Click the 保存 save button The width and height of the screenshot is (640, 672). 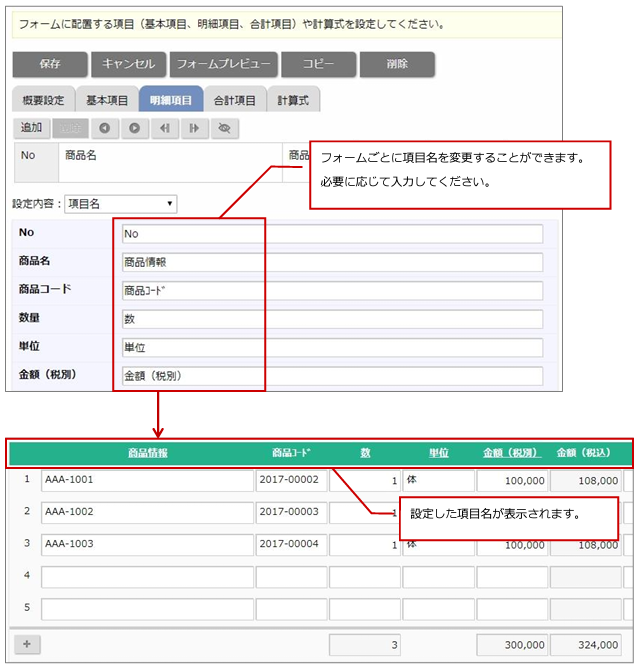[x=50, y=64]
